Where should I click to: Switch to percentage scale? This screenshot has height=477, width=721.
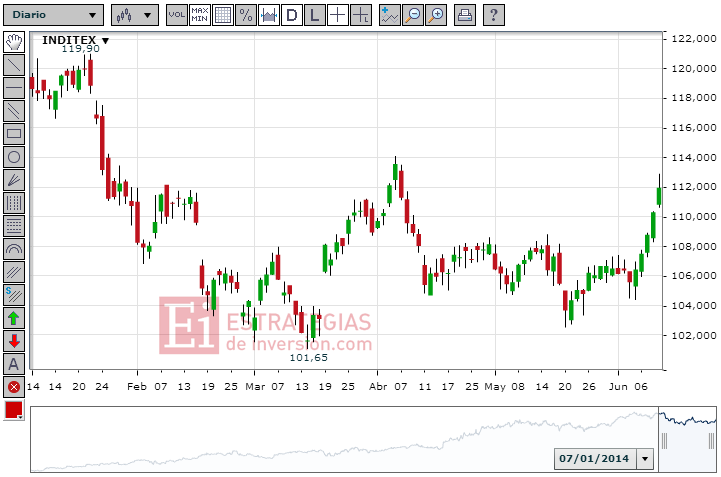246,15
